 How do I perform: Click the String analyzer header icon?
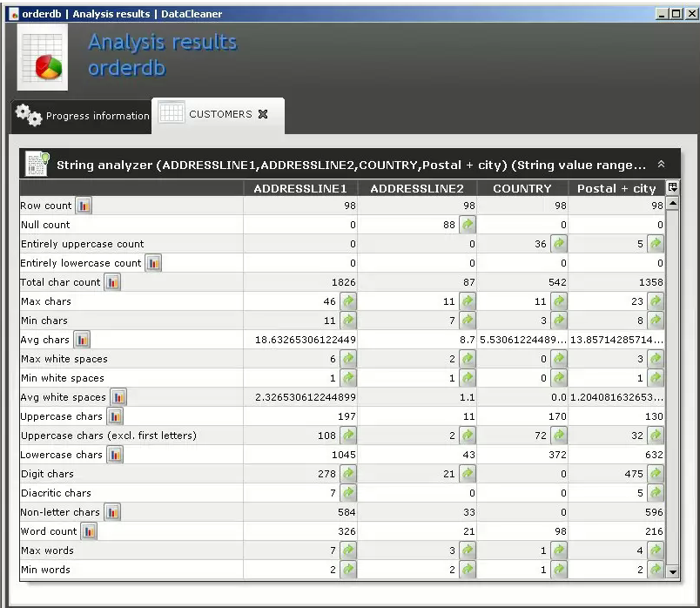point(35,164)
